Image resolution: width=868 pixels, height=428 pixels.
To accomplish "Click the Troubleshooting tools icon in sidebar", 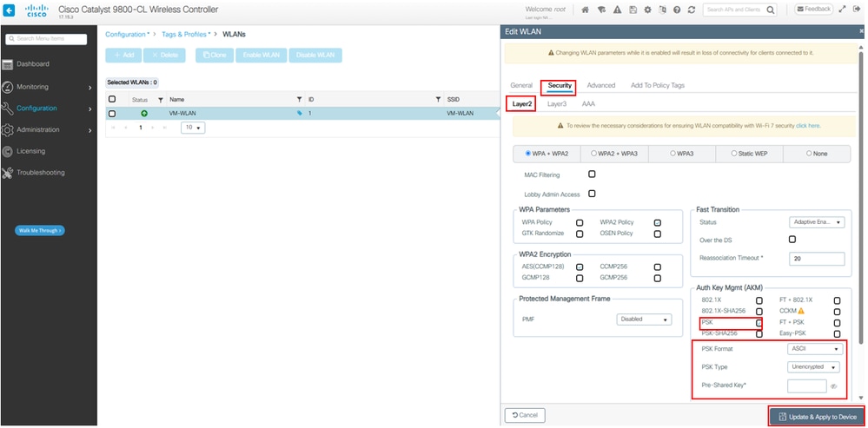I will tap(7, 173).
